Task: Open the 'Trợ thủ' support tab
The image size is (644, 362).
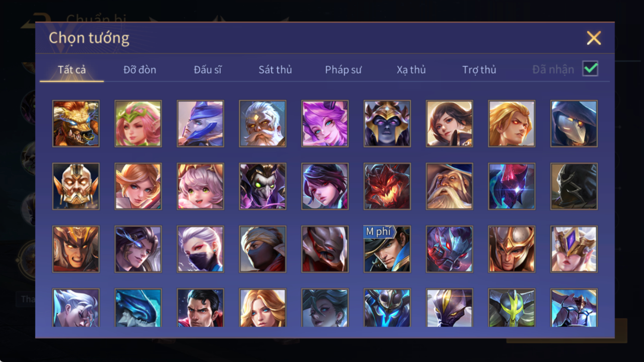Action: pos(479,70)
